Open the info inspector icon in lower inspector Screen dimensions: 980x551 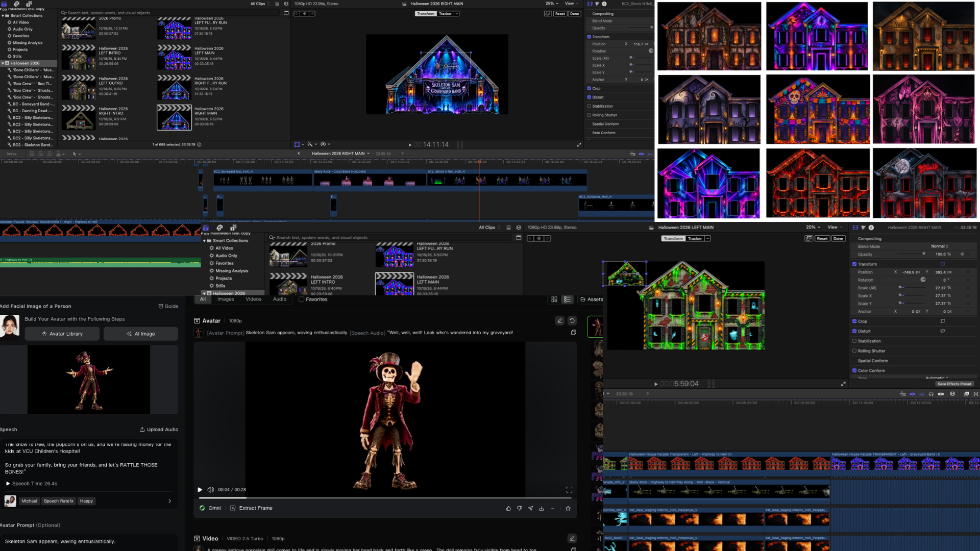(871, 228)
